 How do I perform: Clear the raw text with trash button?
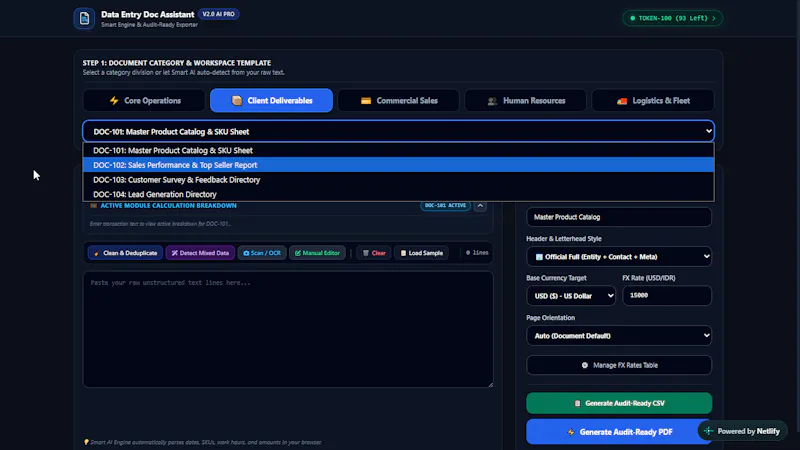[x=374, y=253]
